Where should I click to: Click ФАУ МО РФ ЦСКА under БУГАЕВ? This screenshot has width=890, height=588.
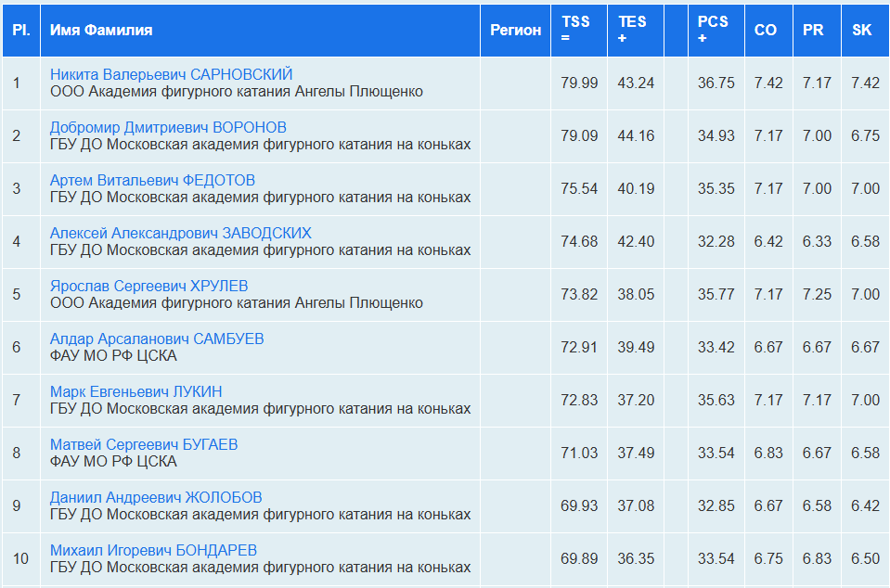[x=113, y=461]
